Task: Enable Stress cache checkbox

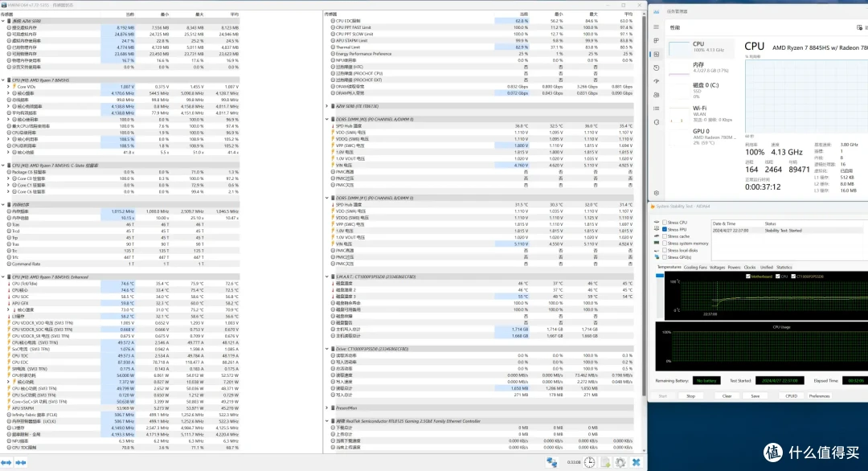Action: [x=665, y=236]
